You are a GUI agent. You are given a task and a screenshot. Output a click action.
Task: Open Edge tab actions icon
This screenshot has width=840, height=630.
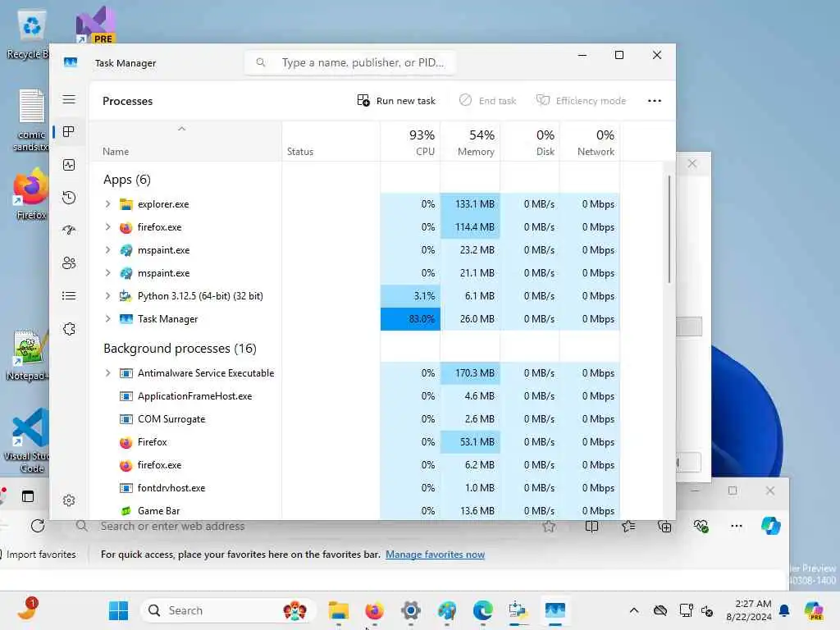(x=28, y=496)
